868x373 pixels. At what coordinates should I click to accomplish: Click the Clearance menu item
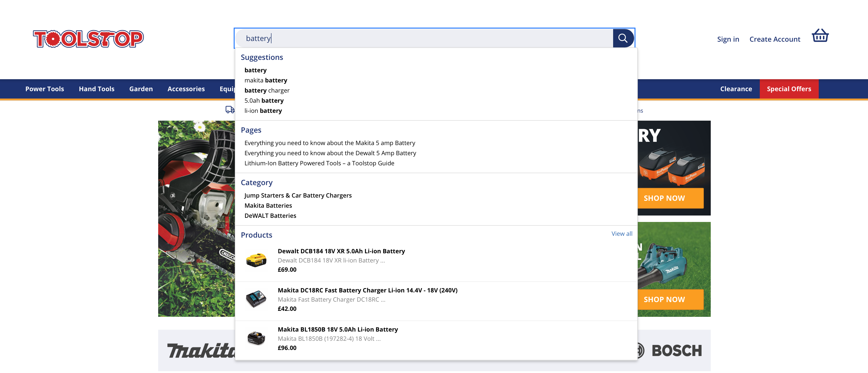(736, 89)
